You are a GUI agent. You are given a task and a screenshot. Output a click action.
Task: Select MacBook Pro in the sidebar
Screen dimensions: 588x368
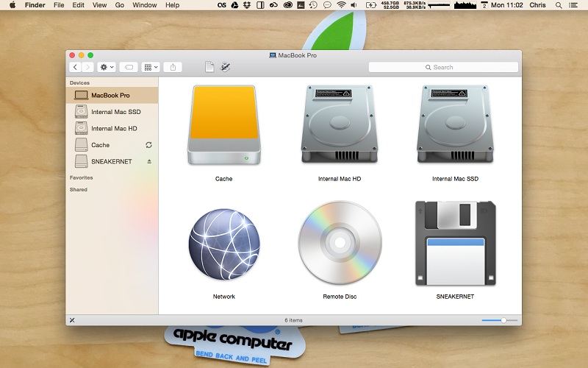click(x=112, y=96)
